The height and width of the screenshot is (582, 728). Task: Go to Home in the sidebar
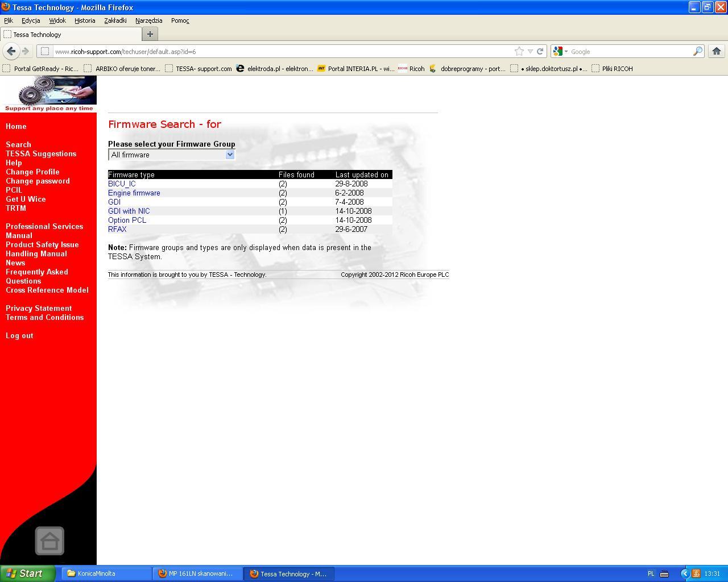[x=16, y=126]
